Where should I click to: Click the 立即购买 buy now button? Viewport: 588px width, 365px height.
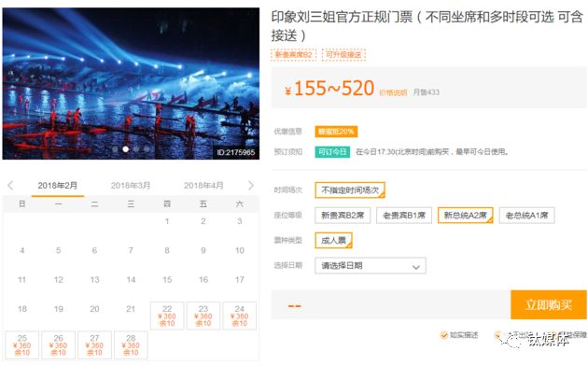549,304
